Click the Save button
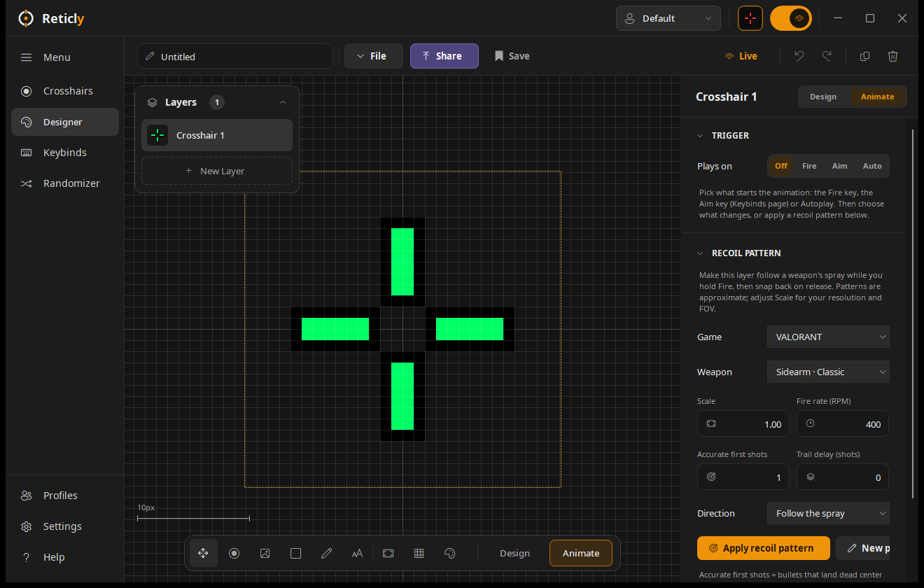 click(512, 56)
